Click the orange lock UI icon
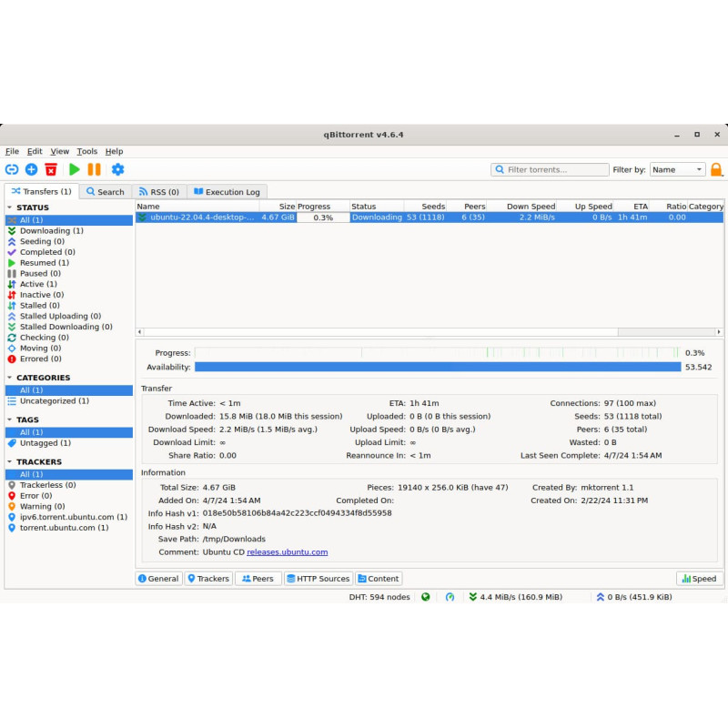 pos(716,169)
